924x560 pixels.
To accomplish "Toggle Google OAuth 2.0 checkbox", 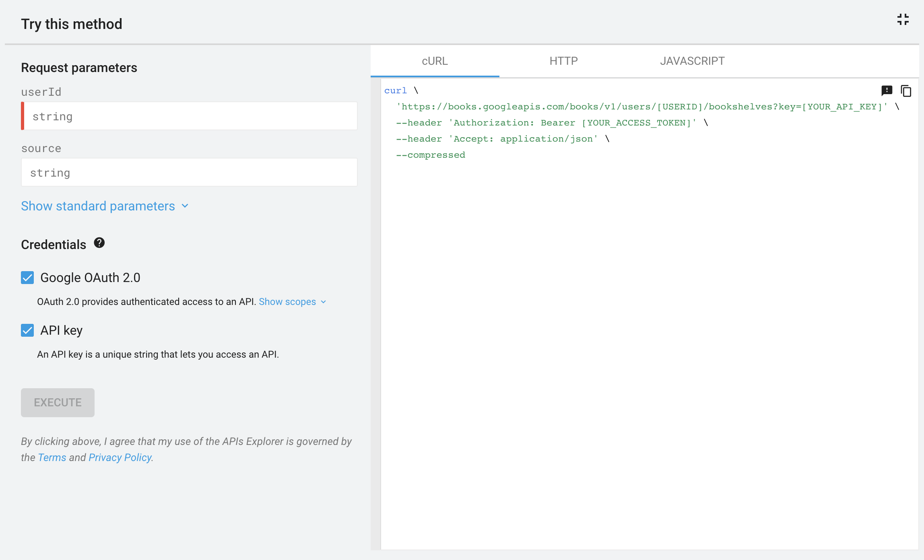I will pos(27,278).
